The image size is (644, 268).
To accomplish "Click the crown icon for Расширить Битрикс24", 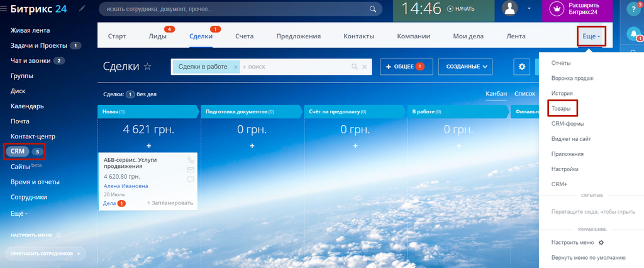I will coord(557,9).
